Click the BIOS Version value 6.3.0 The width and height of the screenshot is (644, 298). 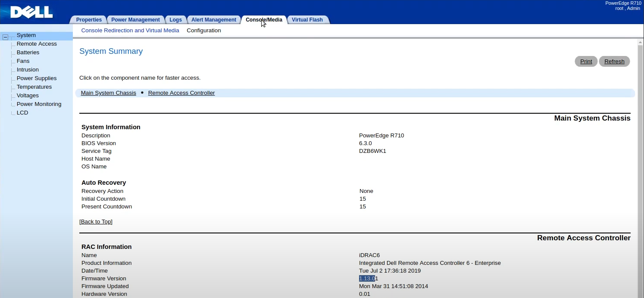(x=366, y=143)
